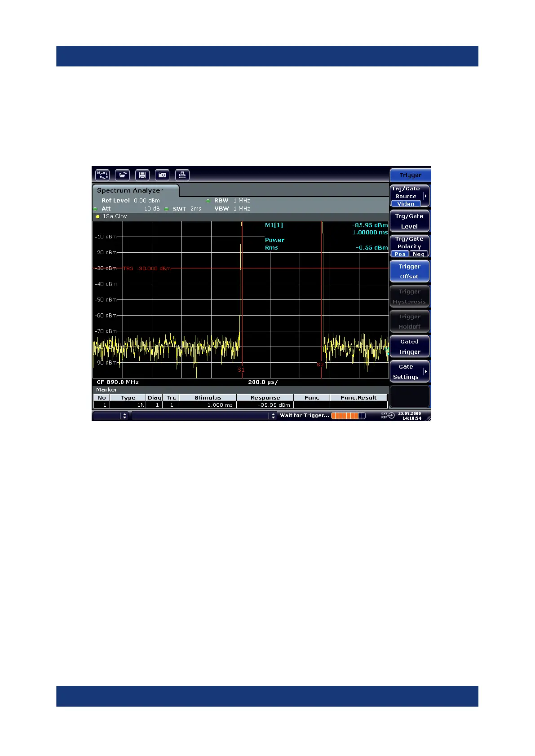This screenshot has height=756, width=535.
Task: Open the Gate Settings submenu
Action: tap(410, 372)
